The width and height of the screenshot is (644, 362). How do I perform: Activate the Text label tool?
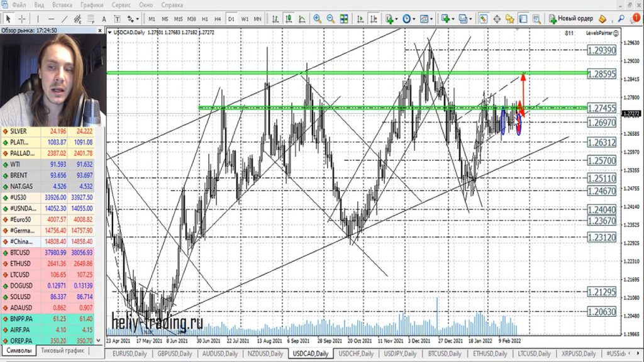coord(104,19)
